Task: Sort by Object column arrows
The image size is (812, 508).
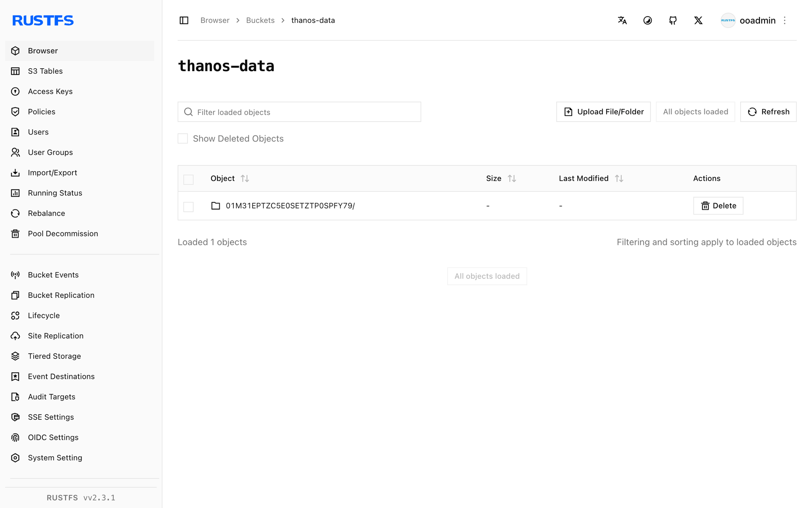Action: [x=245, y=178]
